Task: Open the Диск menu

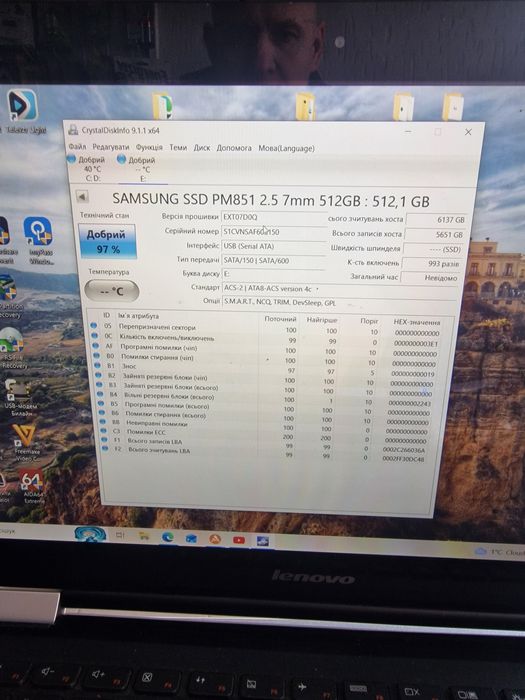Action: point(202,148)
